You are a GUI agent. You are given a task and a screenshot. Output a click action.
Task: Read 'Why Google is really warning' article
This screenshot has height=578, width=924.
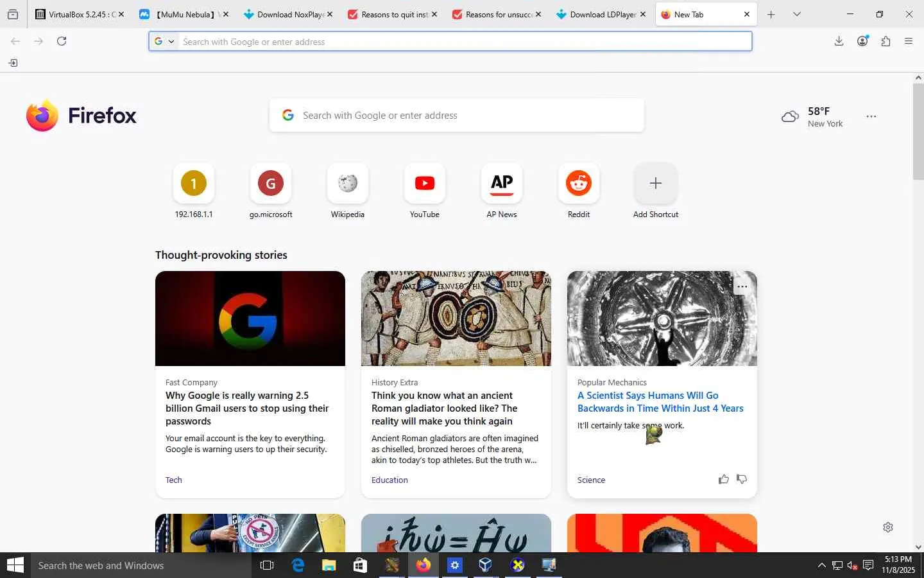click(247, 408)
